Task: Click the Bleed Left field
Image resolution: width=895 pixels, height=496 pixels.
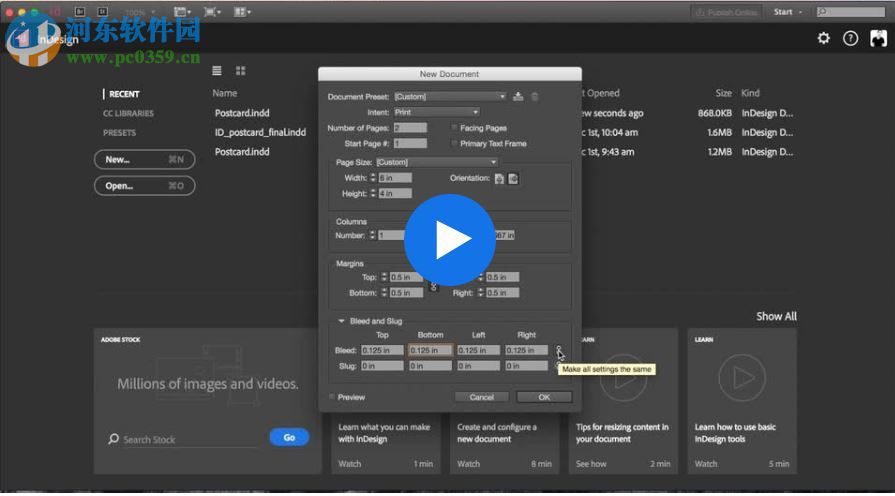Action: [x=478, y=350]
